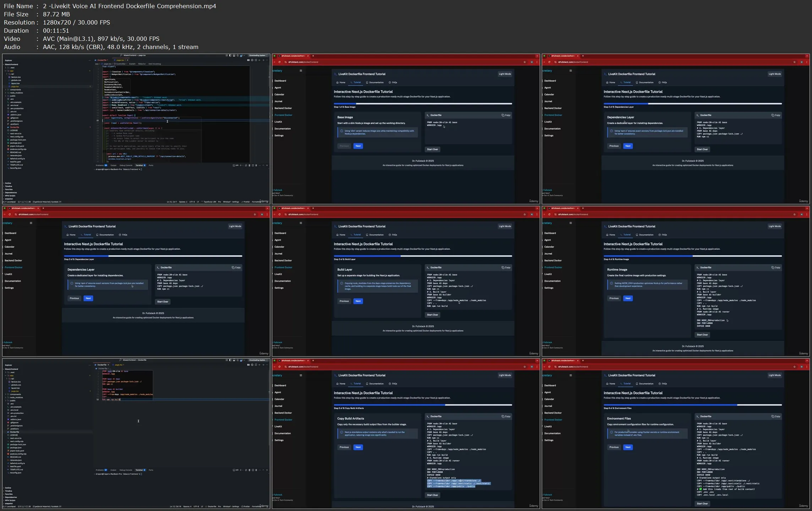
Task: Click the hamburger menu icon in Step 4 frame
Action: tap(571, 223)
